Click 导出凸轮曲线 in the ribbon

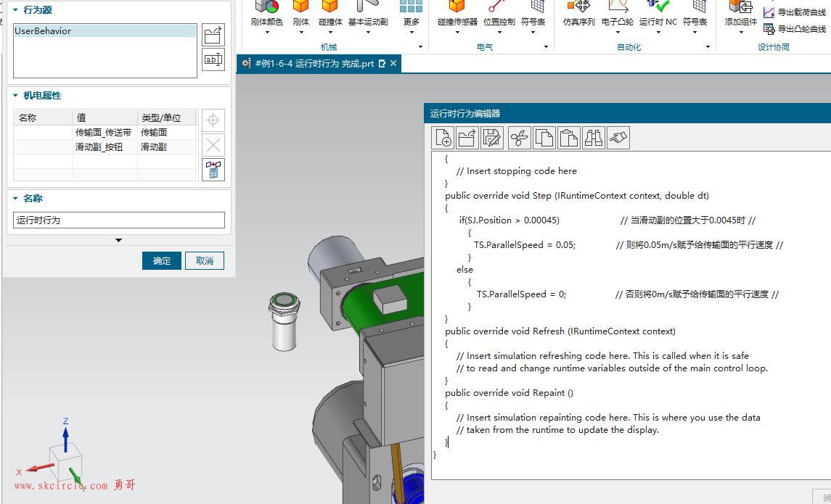click(x=795, y=28)
